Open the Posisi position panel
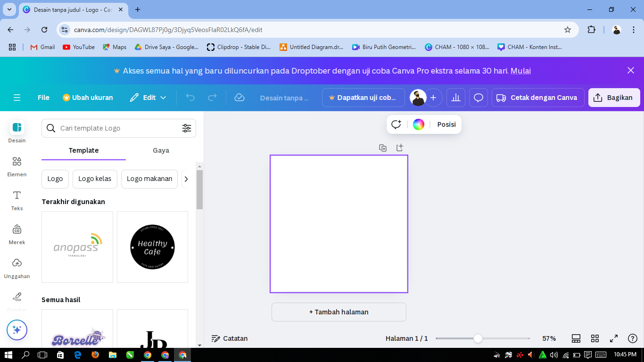Viewport: 644px width, 362px height. click(x=446, y=124)
